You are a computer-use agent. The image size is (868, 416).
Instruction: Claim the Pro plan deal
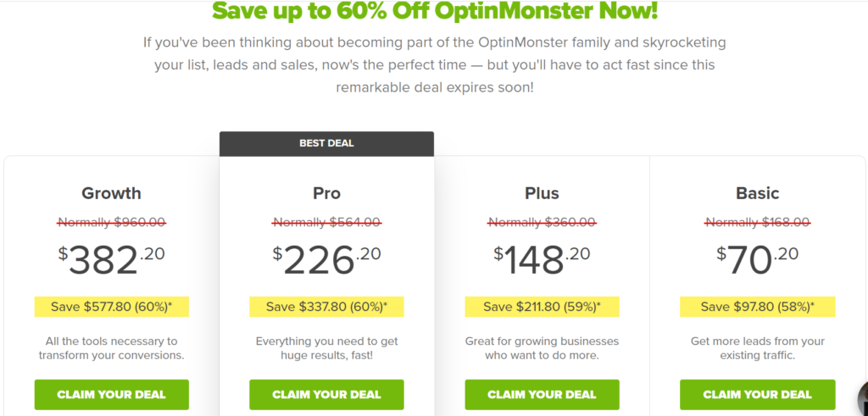click(x=326, y=395)
